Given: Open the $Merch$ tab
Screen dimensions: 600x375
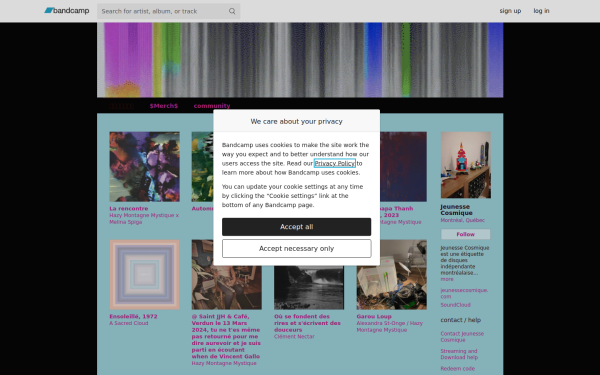Looking at the screenshot, I should (164, 106).
